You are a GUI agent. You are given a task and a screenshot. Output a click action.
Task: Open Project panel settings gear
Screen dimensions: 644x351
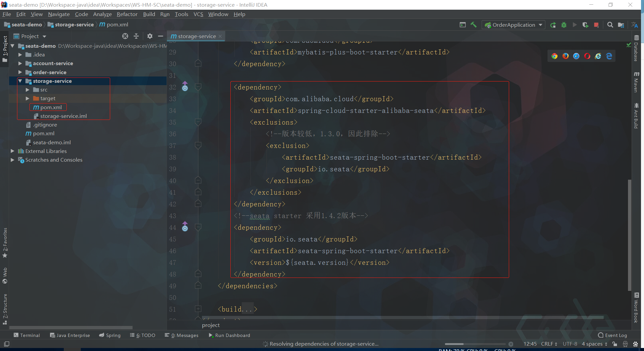click(150, 36)
